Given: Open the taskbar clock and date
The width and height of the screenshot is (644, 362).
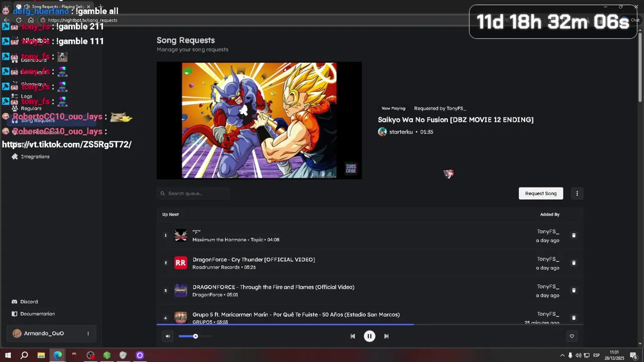Looking at the screenshot, I should point(614,355).
